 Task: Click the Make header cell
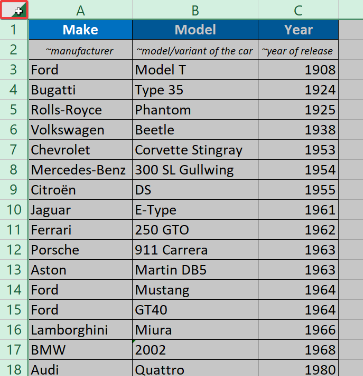coord(80,30)
